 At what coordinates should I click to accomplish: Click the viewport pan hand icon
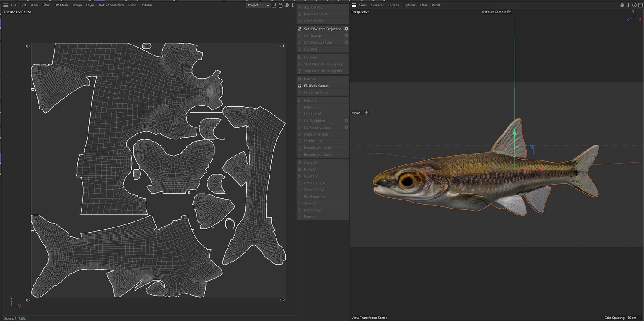[622, 5]
